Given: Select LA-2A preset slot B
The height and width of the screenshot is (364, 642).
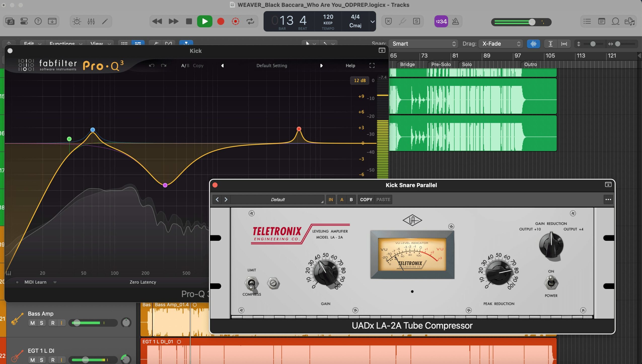Looking at the screenshot, I should click(351, 200).
